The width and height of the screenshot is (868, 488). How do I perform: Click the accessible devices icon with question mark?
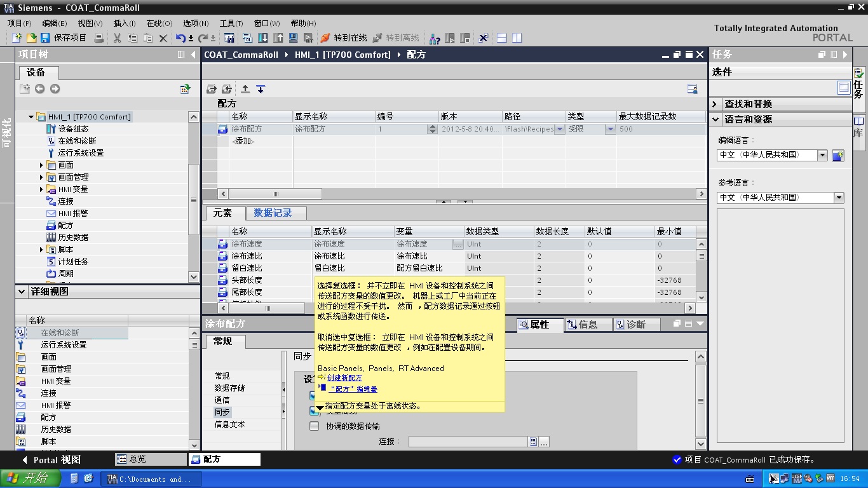(x=435, y=38)
